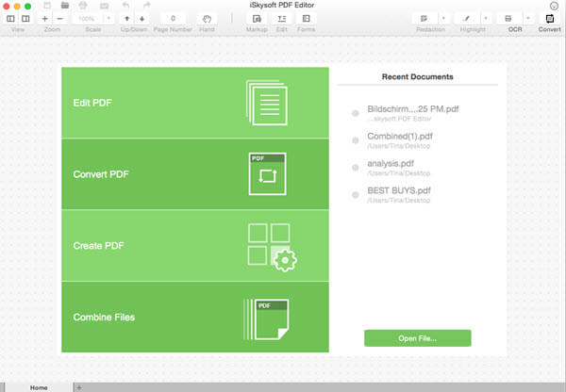Open the Markup tools
This screenshot has height=392, width=566.
(257, 19)
